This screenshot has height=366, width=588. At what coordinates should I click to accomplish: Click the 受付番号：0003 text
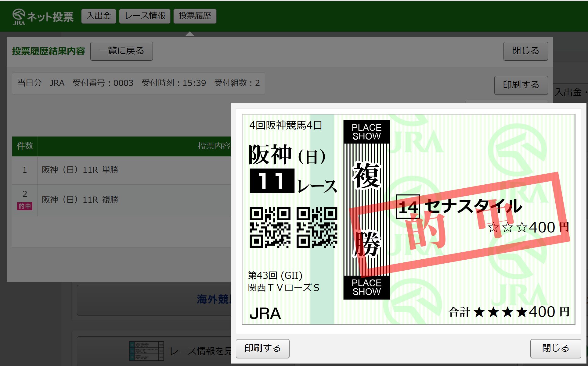(103, 83)
